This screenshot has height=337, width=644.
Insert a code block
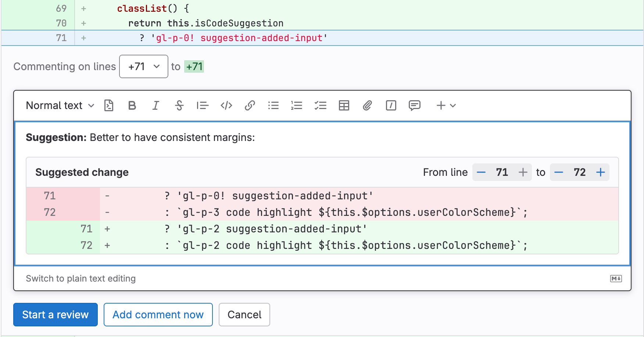point(226,106)
